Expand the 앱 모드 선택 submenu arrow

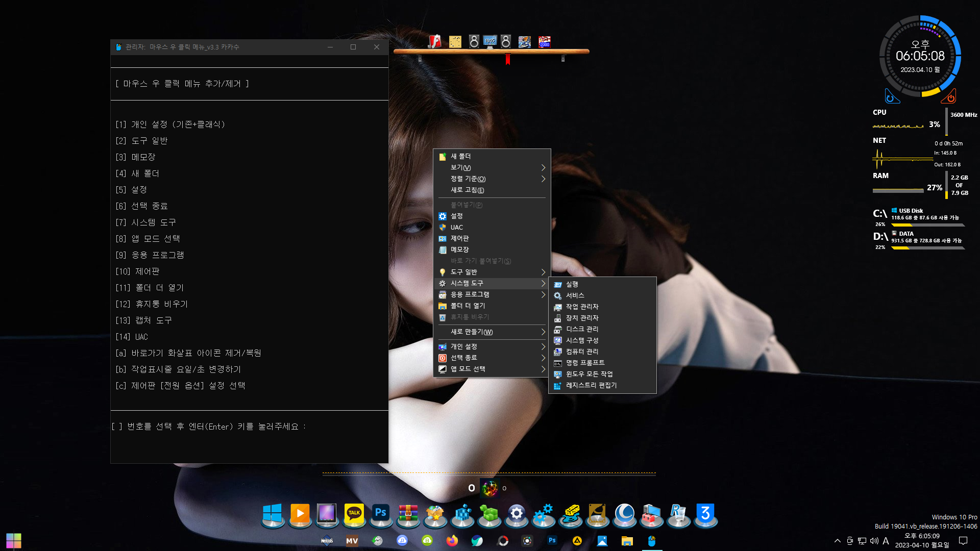click(543, 369)
